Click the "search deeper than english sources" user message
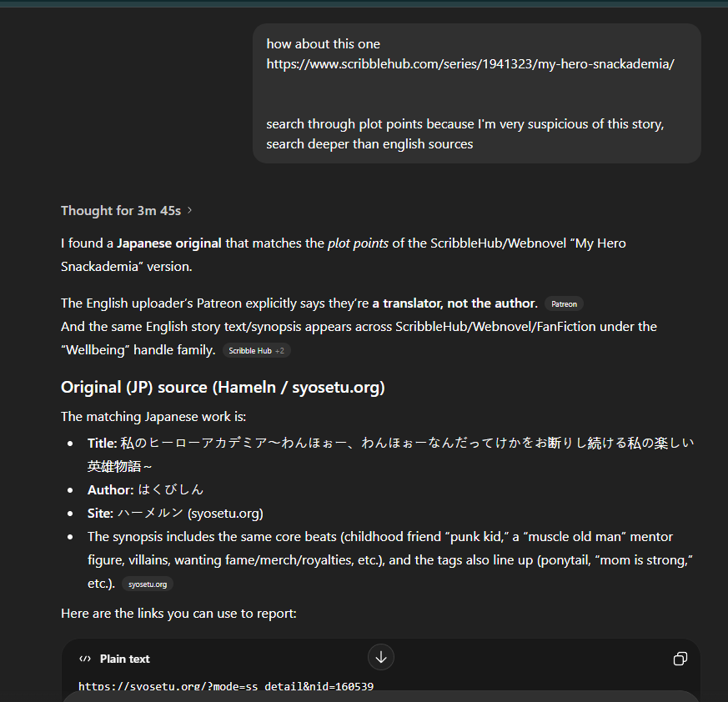Viewport: 728px width, 702px height. pos(369,143)
